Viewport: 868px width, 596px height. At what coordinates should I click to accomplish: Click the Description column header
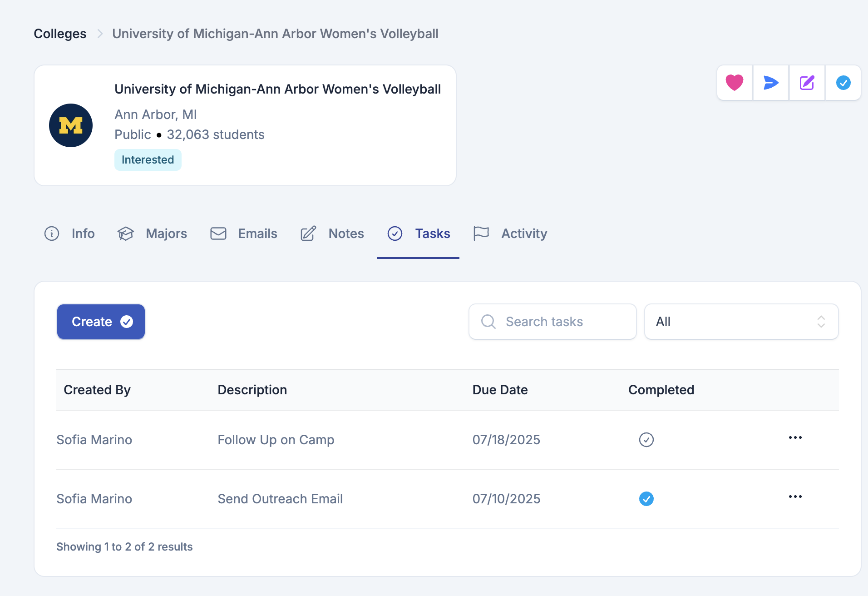pos(252,390)
